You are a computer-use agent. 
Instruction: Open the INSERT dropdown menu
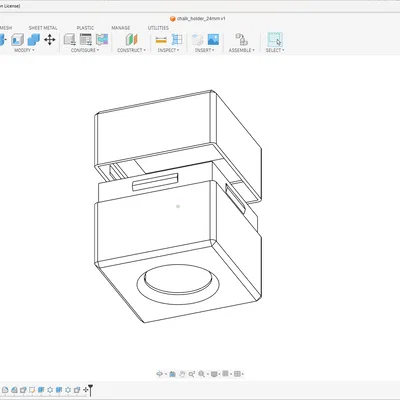[x=205, y=50]
